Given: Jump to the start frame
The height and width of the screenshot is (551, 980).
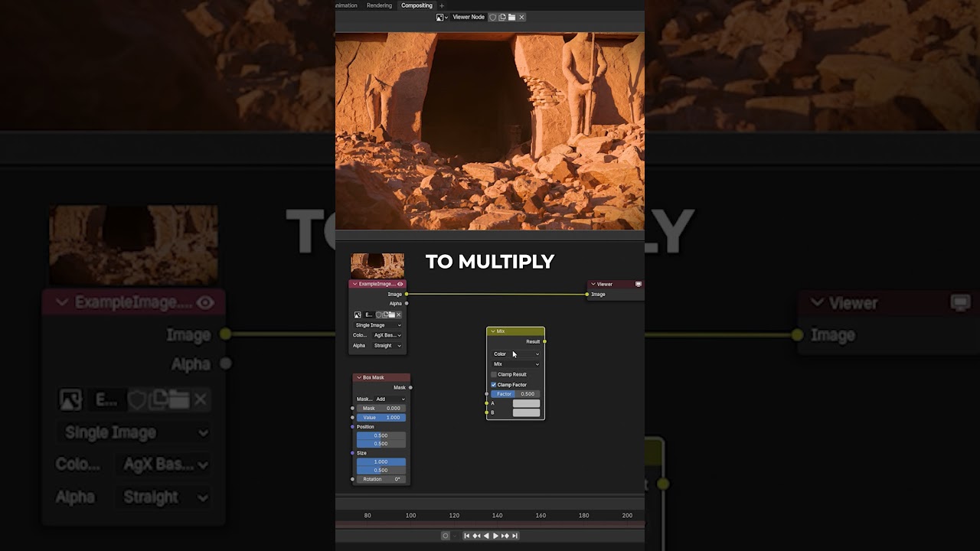Looking at the screenshot, I should click(x=467, y=536).
